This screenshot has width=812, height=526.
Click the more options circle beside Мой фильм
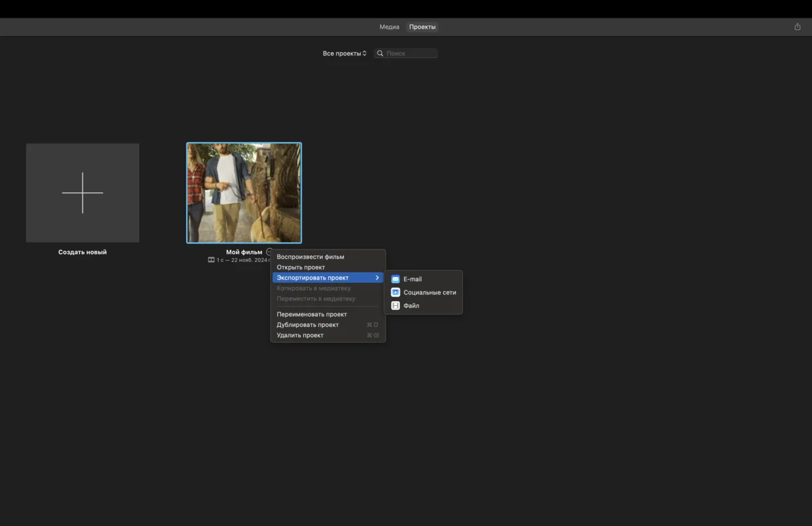[269, 252]
